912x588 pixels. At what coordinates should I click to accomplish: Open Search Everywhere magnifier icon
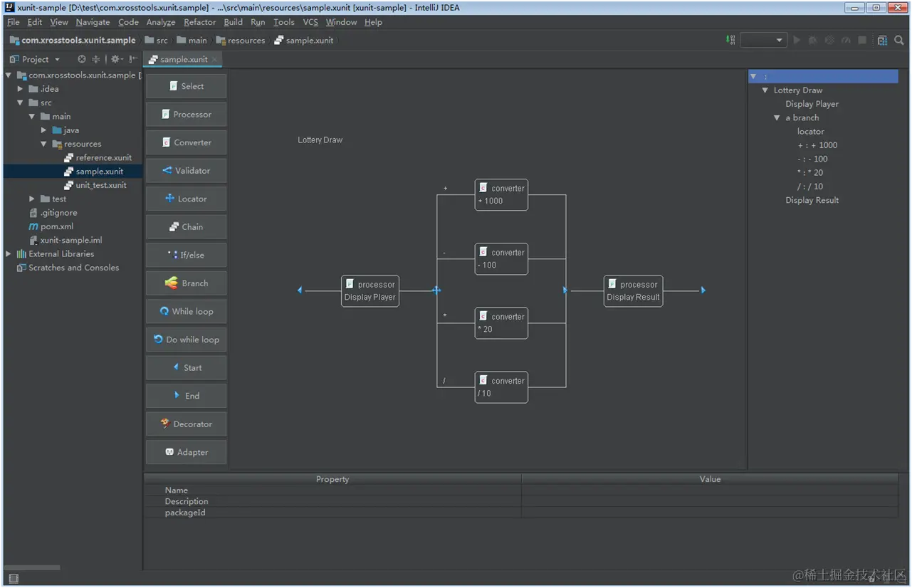point(899,41)
